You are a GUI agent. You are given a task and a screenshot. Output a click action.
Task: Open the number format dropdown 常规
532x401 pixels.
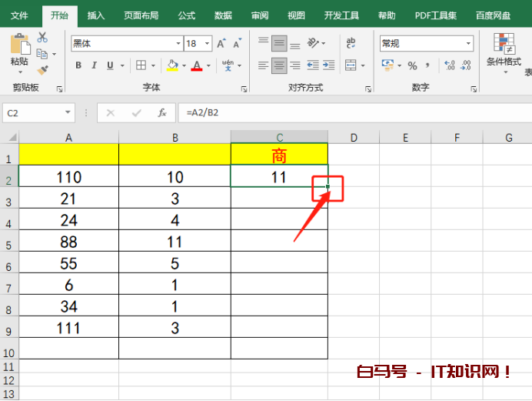click(468, 44)
